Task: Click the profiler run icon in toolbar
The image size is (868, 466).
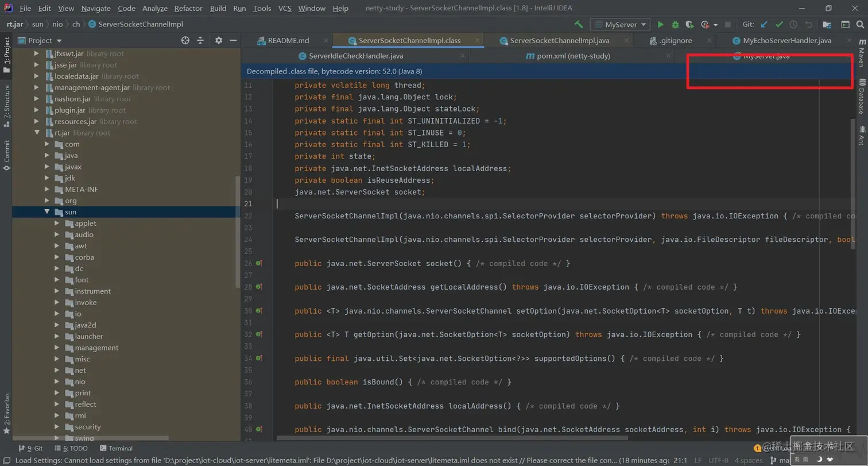Action: 705,25
